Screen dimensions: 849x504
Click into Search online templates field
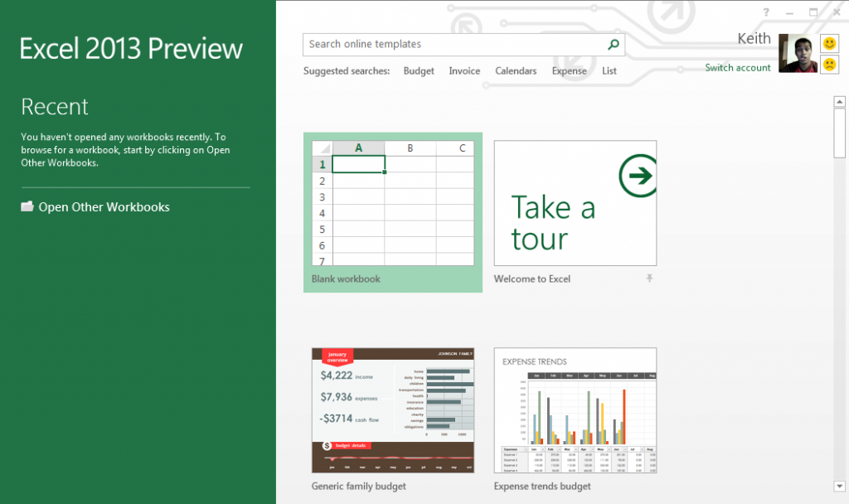tap(463, 45)
